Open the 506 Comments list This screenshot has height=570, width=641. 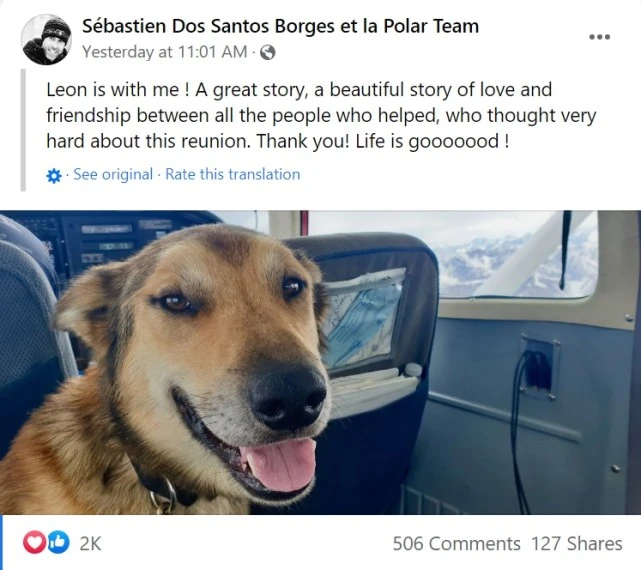pos(456,544)
